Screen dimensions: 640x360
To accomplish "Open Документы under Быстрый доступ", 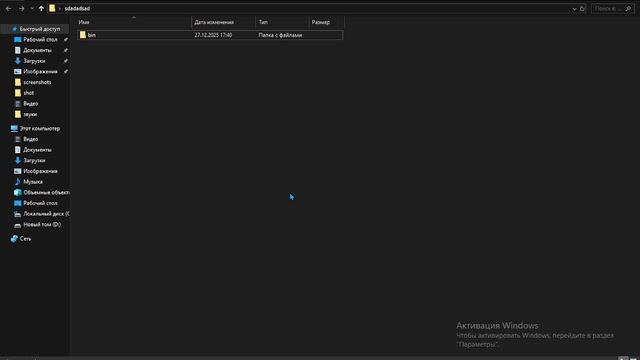I will (x=37, y=50).
